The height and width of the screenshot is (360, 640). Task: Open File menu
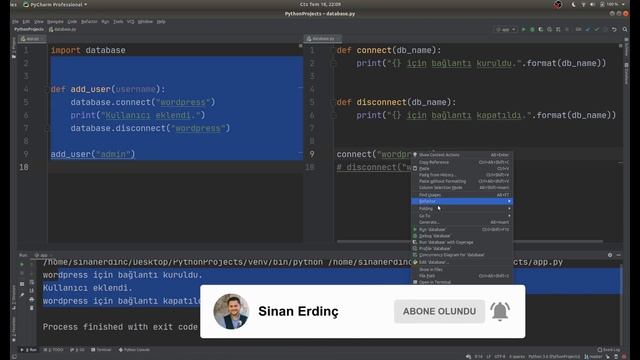point(15,22)
